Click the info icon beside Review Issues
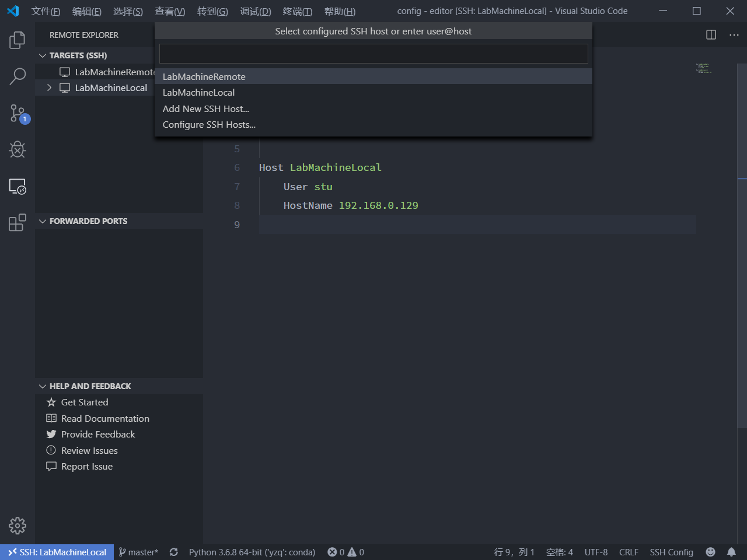Viewport: 747px width, 560px height. 51,450
